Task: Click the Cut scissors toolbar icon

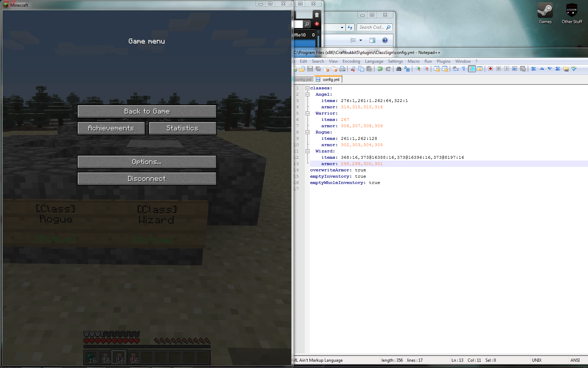Action: [353, 69]
